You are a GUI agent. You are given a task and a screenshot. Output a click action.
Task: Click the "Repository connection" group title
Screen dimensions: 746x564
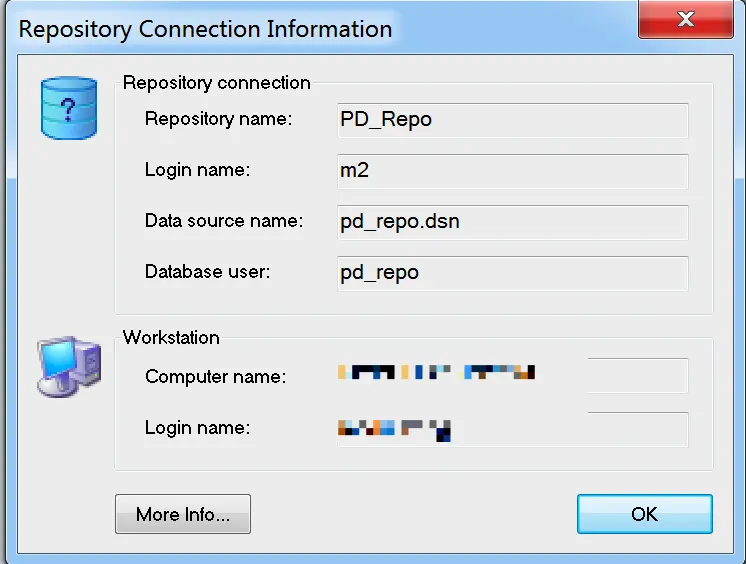coord(216,83)
